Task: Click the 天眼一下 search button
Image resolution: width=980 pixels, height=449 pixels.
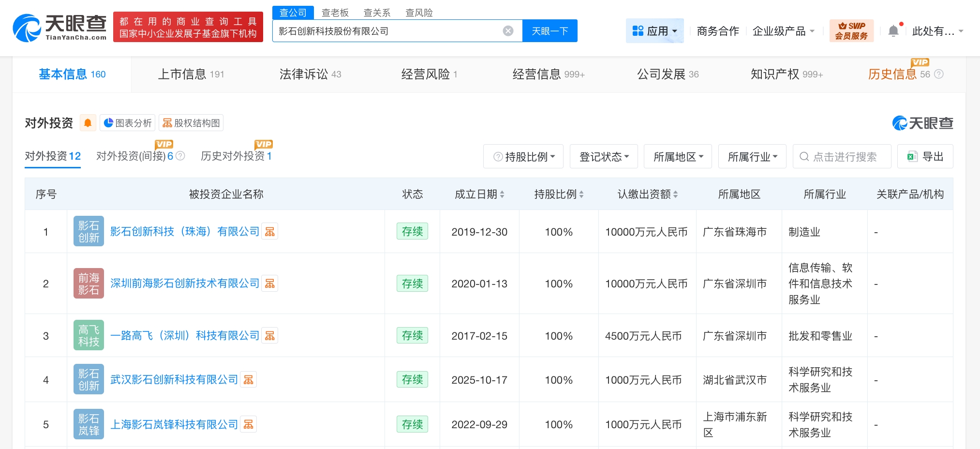Action: pyautogui.click(x=549, y=31)
